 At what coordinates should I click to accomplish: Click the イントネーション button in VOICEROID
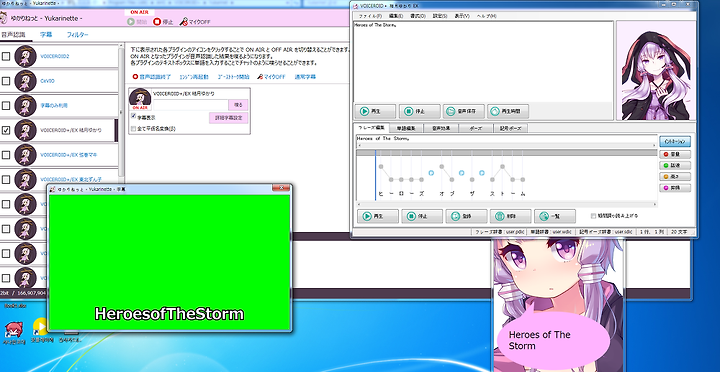click(675, 141)
